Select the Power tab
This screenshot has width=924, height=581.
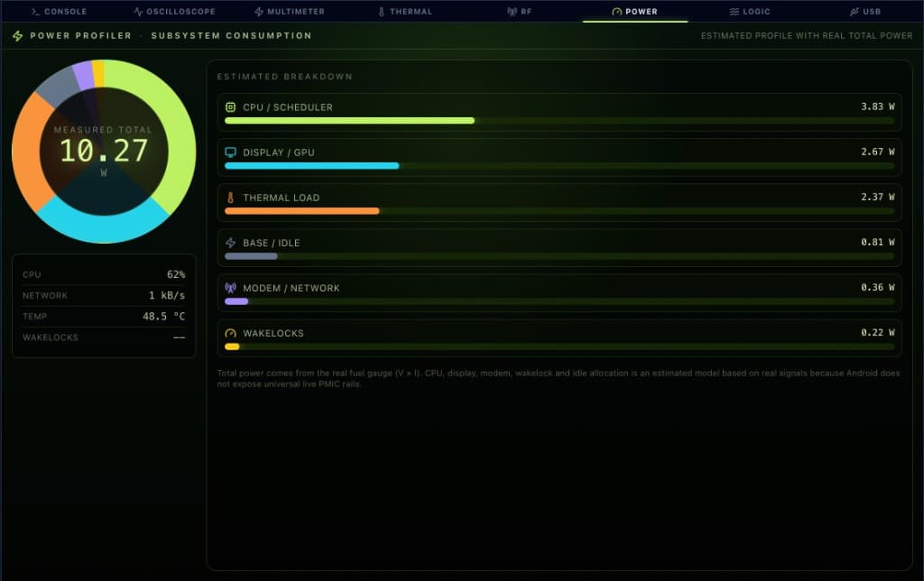pos(634,11)
